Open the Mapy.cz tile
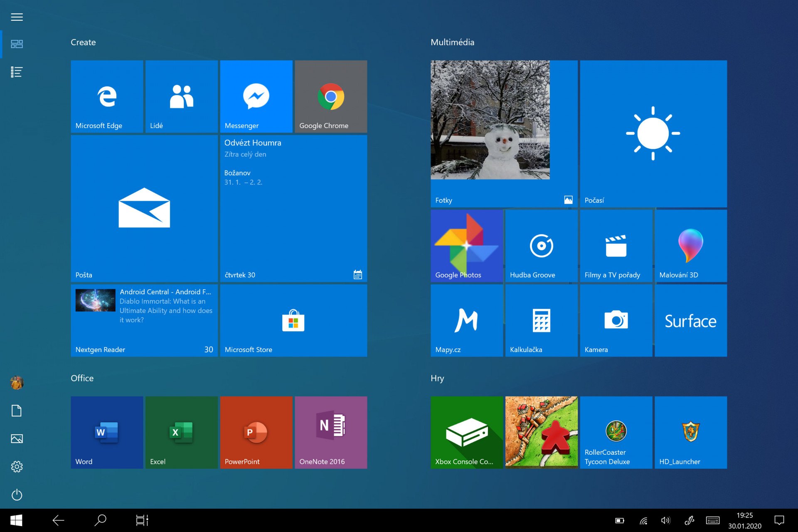The image size is (798, 532). [466, 320]
